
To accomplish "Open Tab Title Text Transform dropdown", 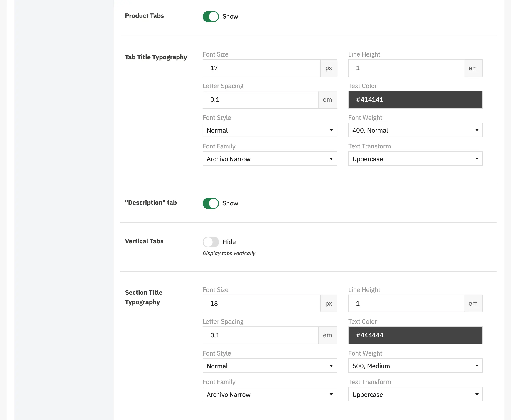I will (415, 159).
